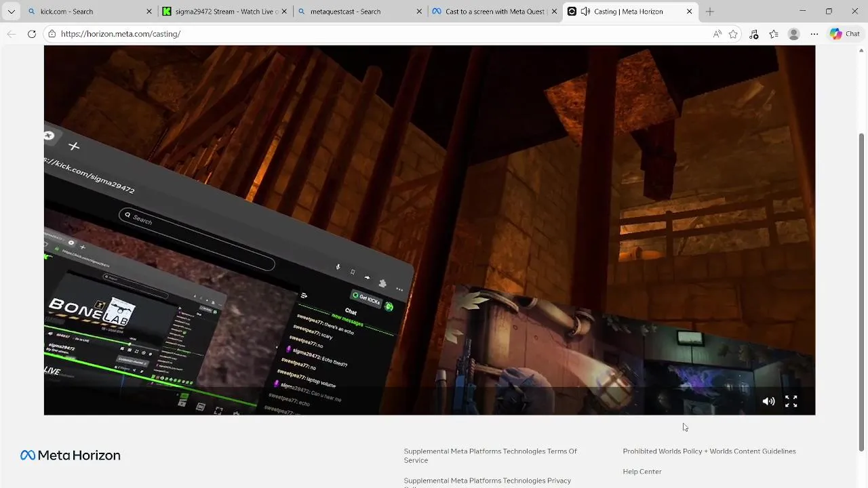Go back to the previous page
Viewport: 868px width, 488px height.
click(x=12, y=34)
